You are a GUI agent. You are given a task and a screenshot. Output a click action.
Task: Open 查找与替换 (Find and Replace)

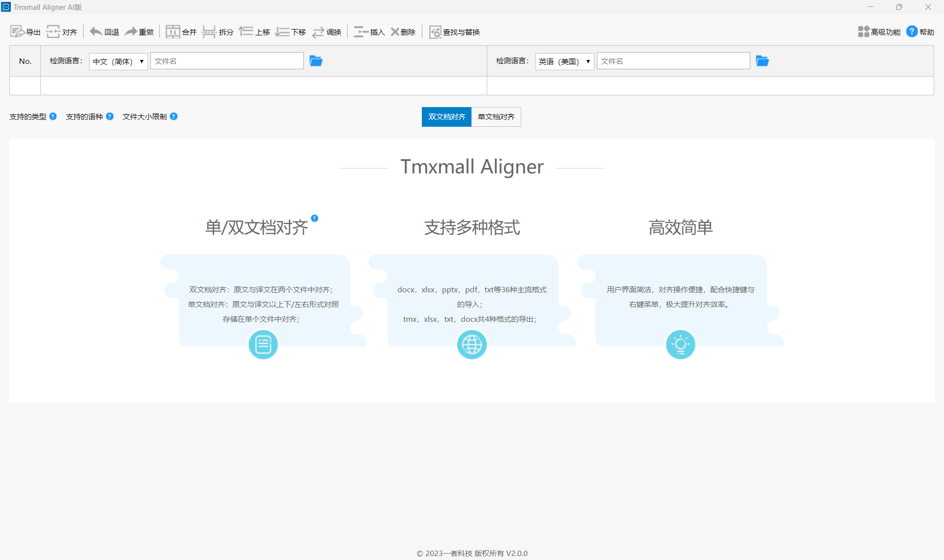pos(454,31)
